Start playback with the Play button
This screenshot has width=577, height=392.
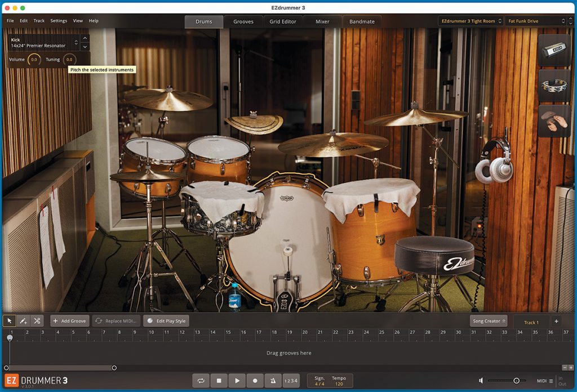[237, 381]
